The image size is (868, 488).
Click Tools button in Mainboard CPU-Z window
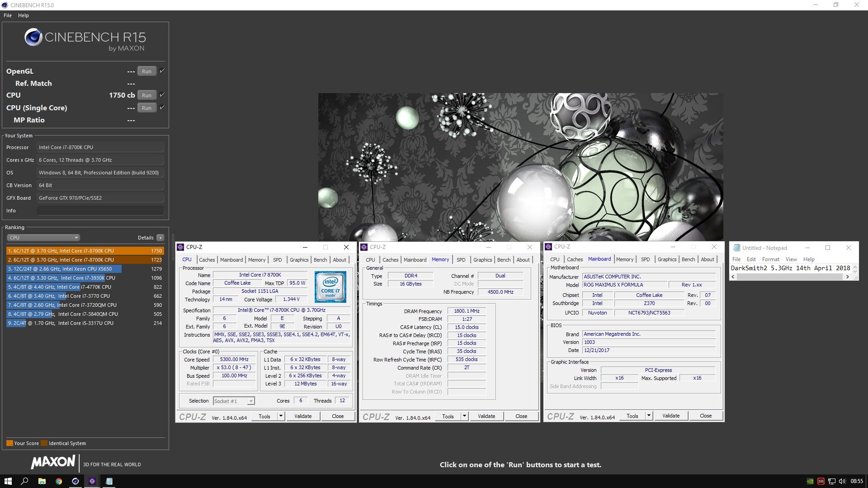click(632, 416)
